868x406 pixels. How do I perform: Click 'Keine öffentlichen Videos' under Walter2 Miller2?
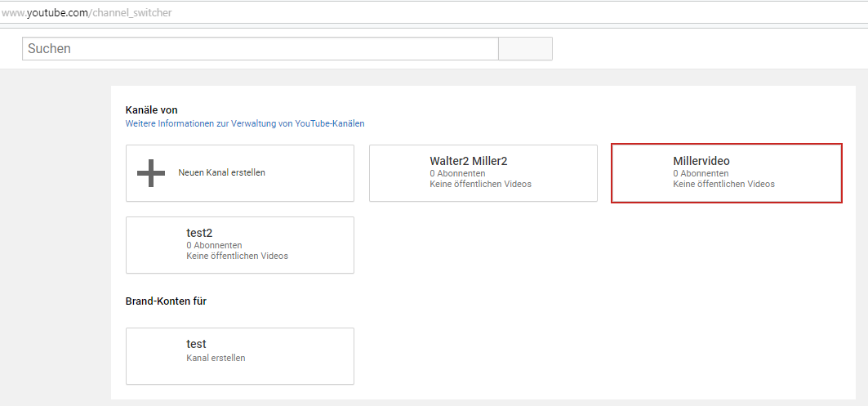coord(480,184)
